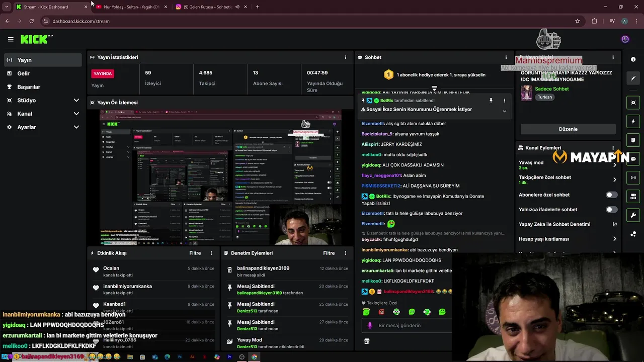Open Denetim Eylemleri three-dot options

[x=345, y=253]
